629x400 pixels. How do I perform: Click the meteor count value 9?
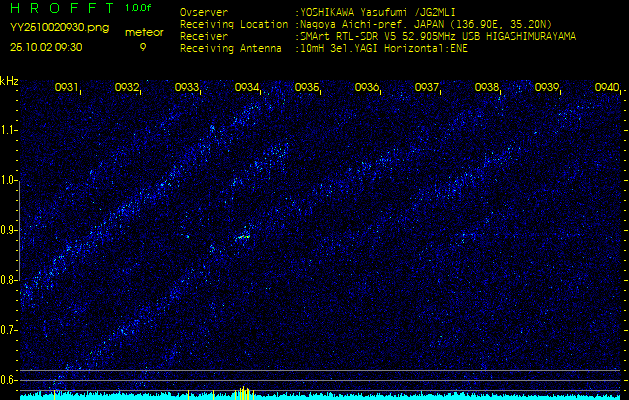click(143, 47)
